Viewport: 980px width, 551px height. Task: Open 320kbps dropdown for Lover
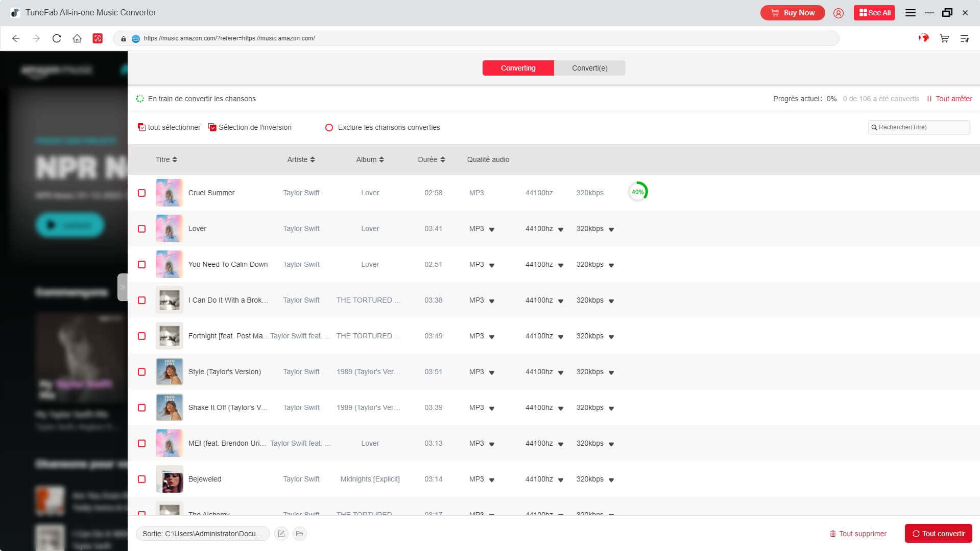point(611,229)
